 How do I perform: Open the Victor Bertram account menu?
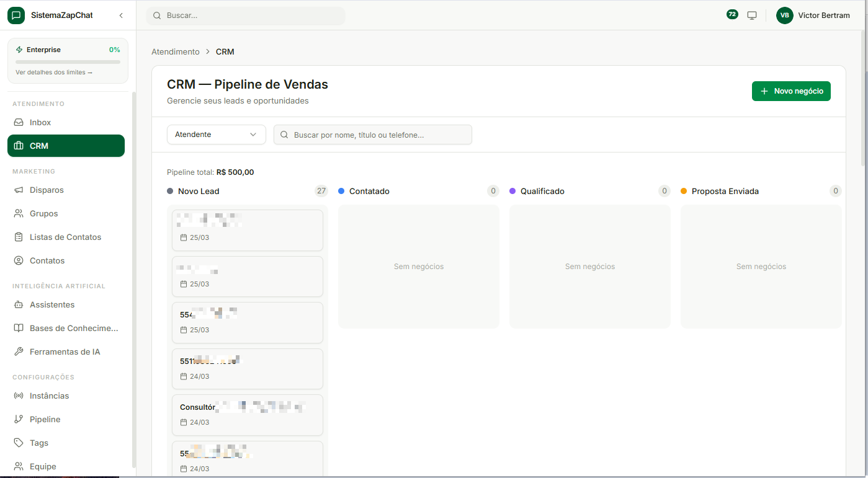coord(813,15)
